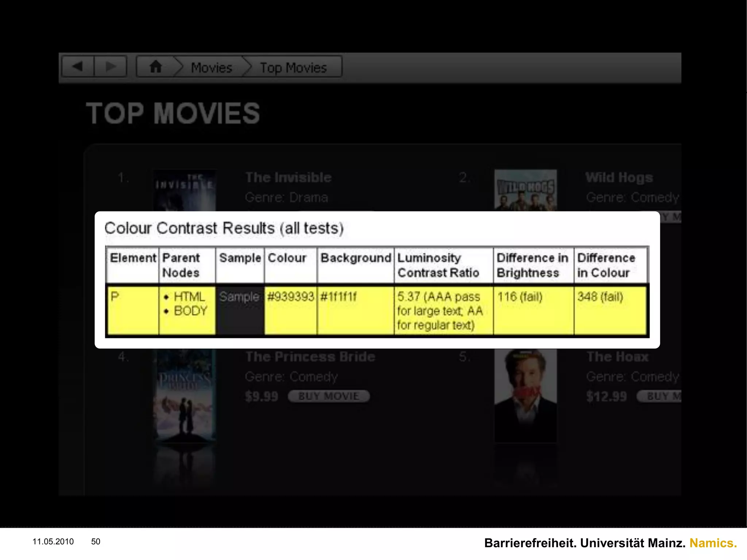This screenshot has width=747, height=560.
Task: Open the Wild Hogs movie poster
Action: [525, 190]
